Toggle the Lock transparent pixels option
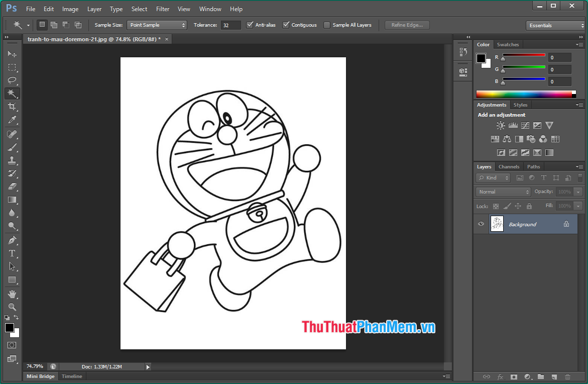588x384 pixels. pos(496,206)
